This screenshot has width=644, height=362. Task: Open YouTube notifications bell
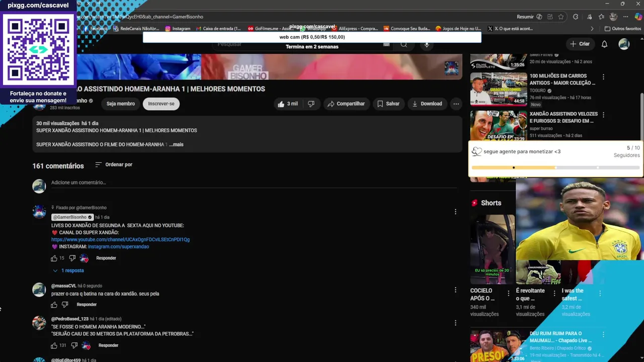tap(604, 44)
